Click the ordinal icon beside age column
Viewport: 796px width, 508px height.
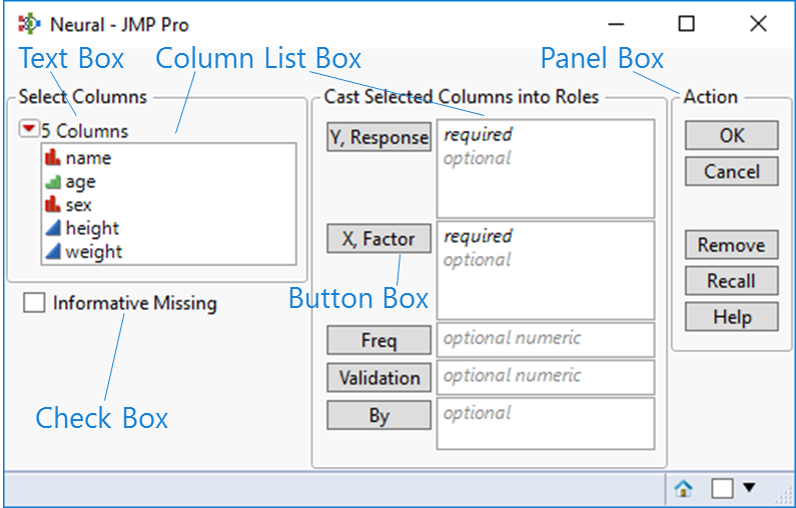(x=53, y=182)
